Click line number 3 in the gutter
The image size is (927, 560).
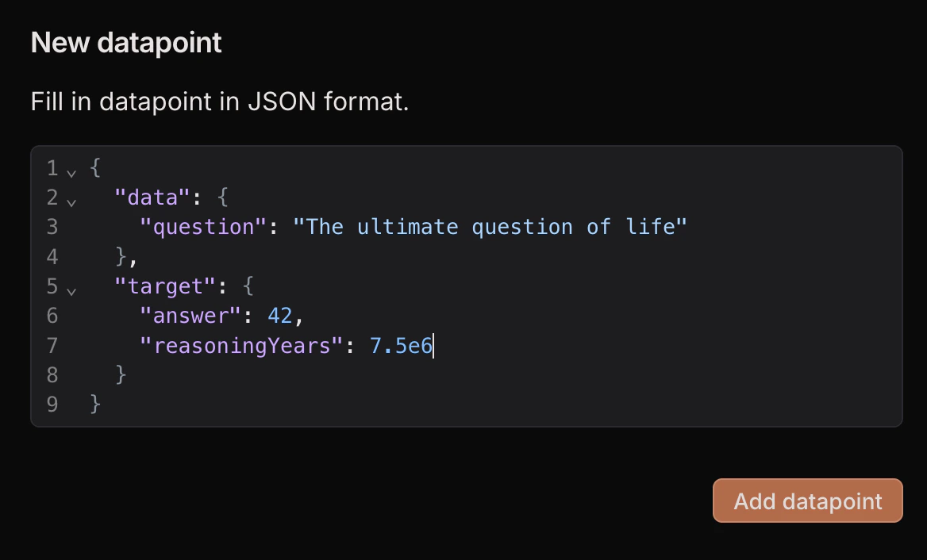coord(52,227)
